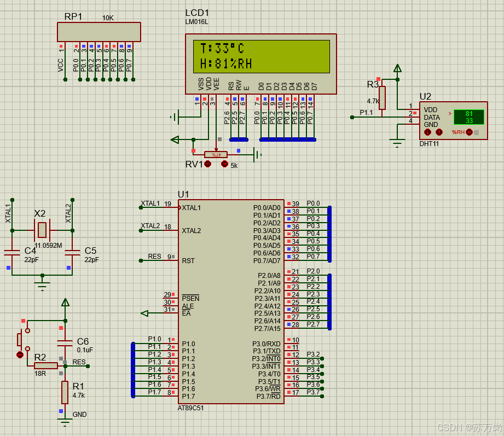The width and height of the screenshot is (504, 436).
Task: Click the power terminal above R3
Action: coord(398,68)
